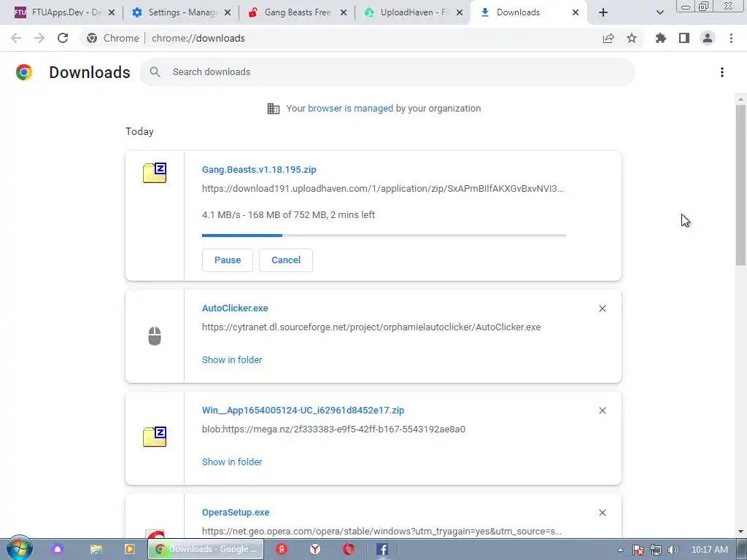Click the Gang Beasts zip file icon
The height and width of the screenshot is (560, 747).
(155, 173)
